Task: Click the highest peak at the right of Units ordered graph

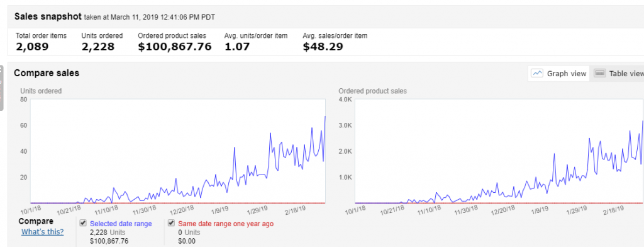Action: [325, 117]
